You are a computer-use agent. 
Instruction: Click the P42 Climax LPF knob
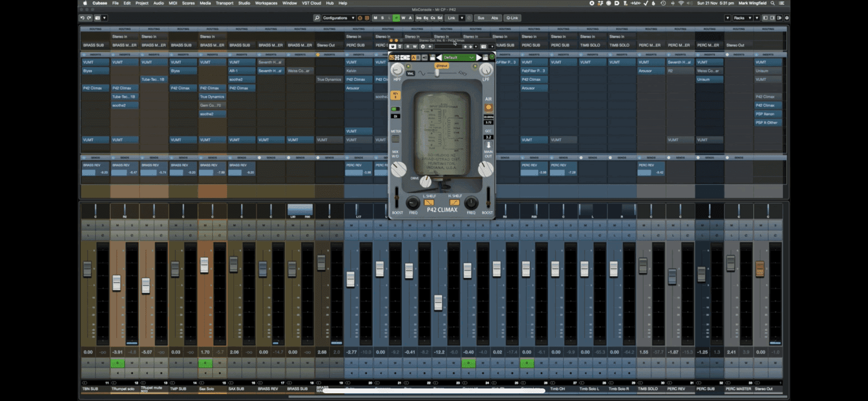point(486,70)
